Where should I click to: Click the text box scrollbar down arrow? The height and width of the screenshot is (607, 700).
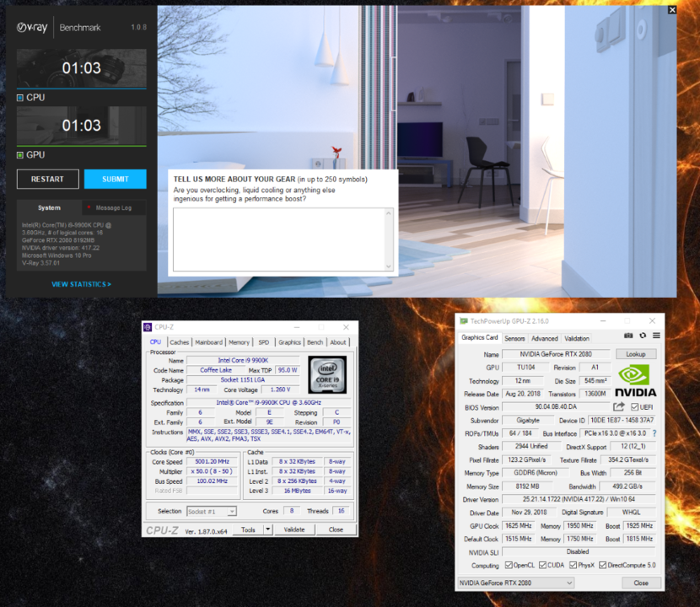click(x=389, y=266)
